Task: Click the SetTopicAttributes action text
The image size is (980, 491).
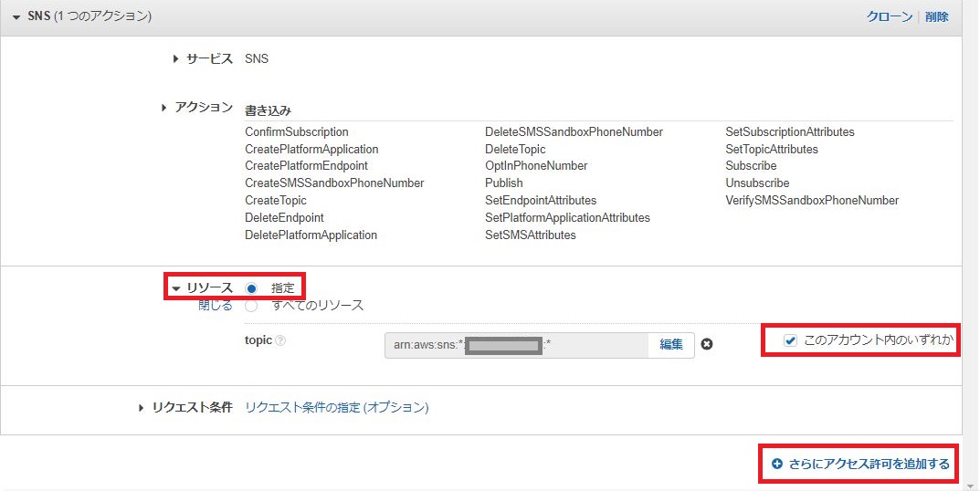Action: (772, 150)
